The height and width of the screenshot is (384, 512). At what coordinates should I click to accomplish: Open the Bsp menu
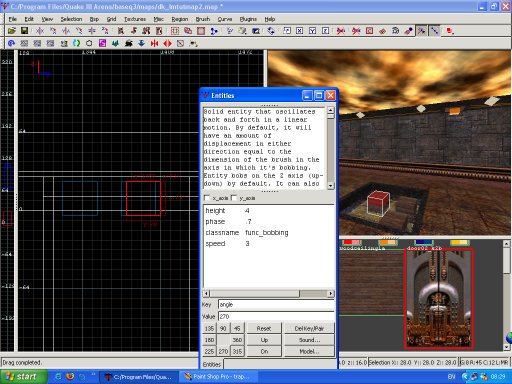pos(94,19)
